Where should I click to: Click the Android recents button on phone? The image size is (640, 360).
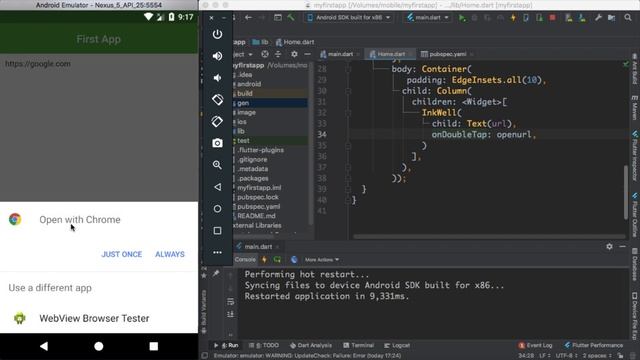[153, 346]
